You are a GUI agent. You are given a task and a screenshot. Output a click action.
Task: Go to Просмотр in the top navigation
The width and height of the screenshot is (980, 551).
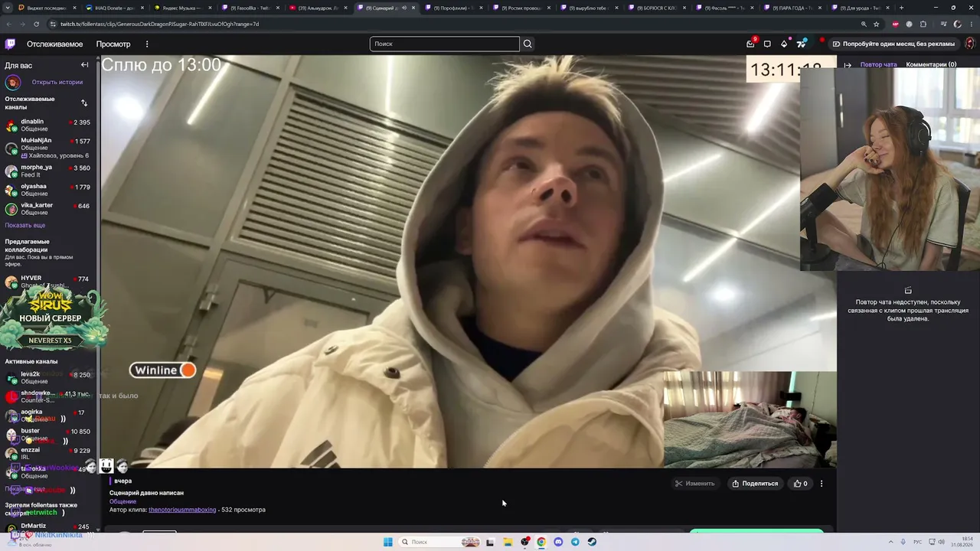(x=113, y=44)
